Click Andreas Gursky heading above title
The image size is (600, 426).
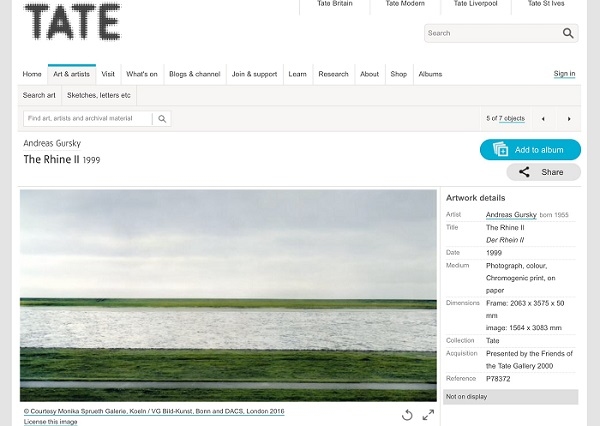coord(52,144)
